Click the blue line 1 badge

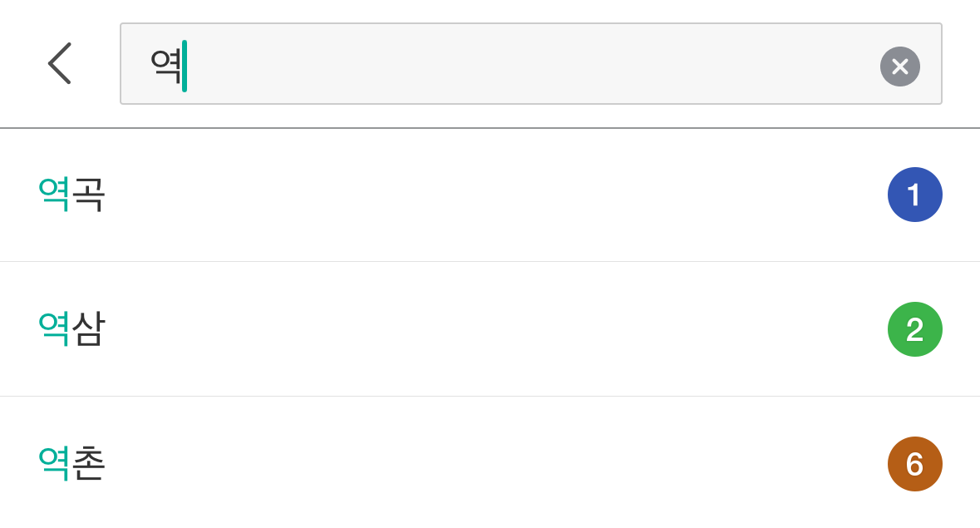tap(914, 195)
